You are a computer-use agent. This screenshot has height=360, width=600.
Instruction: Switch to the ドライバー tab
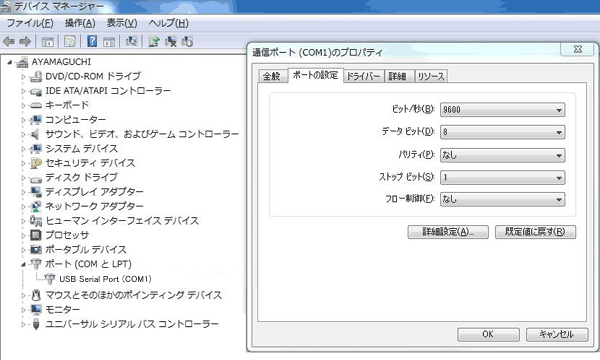(363, 76)
